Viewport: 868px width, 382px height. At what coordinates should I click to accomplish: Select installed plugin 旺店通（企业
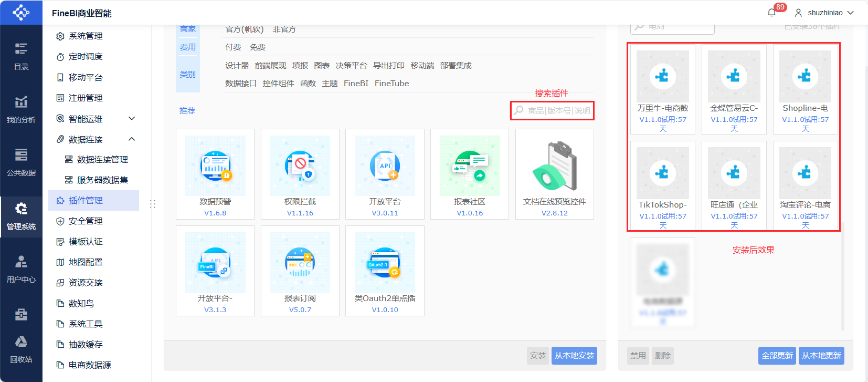734,186
